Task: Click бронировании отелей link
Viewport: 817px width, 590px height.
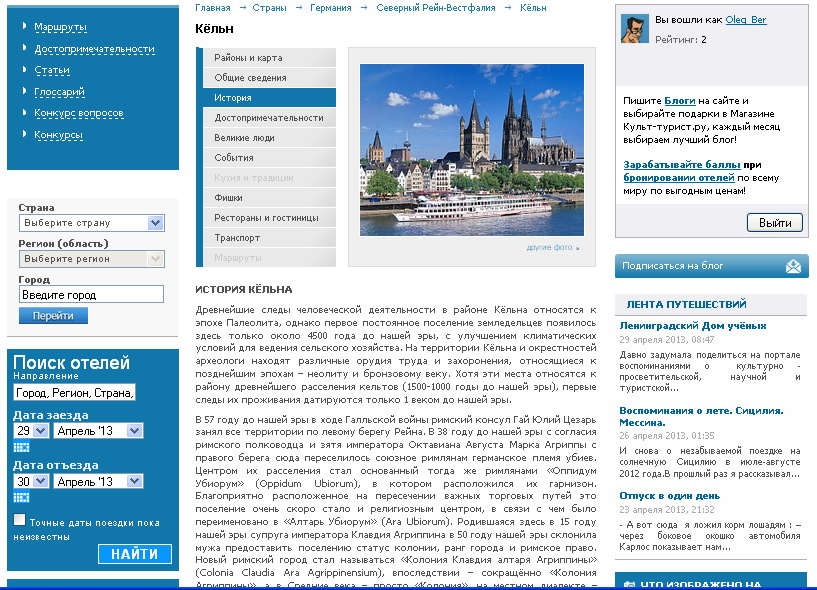Action: point(678,178)
